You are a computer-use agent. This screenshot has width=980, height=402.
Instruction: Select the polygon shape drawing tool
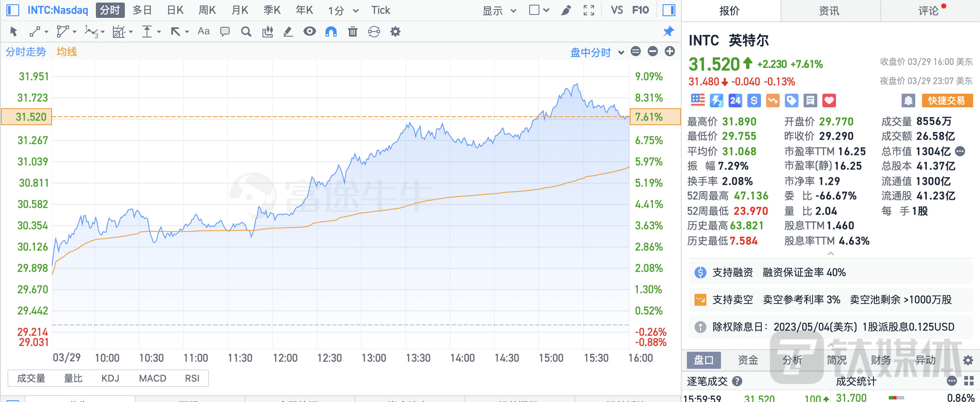[63, 32]
